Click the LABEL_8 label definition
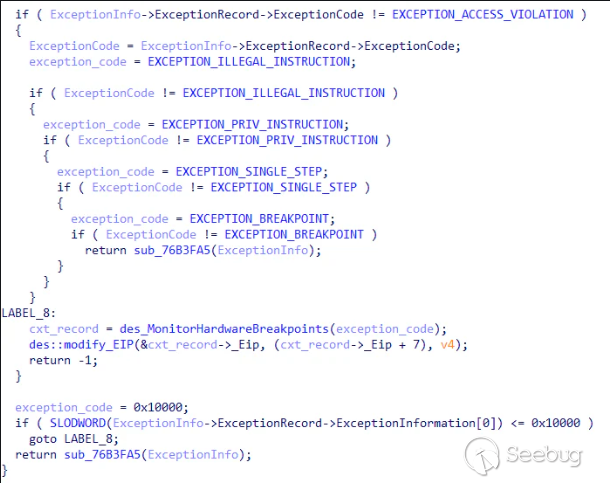The width and height of the screenshot is (610, 483). (x=29, y=313)
